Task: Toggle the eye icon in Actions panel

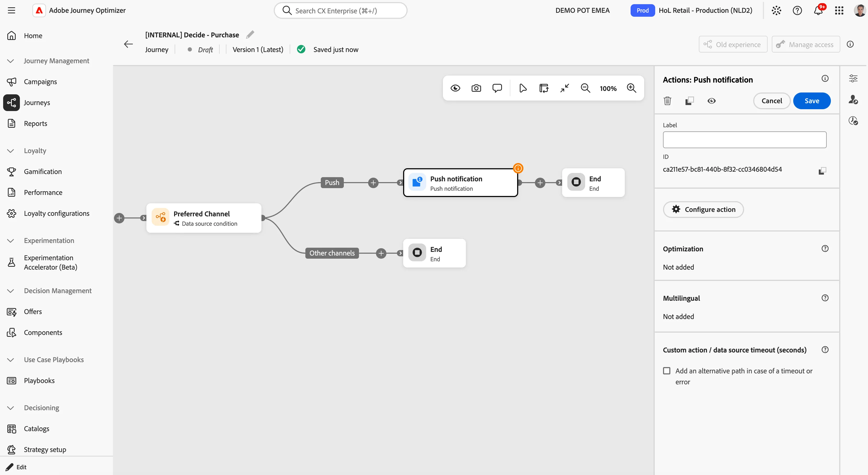Action: (x=711, y=101)
